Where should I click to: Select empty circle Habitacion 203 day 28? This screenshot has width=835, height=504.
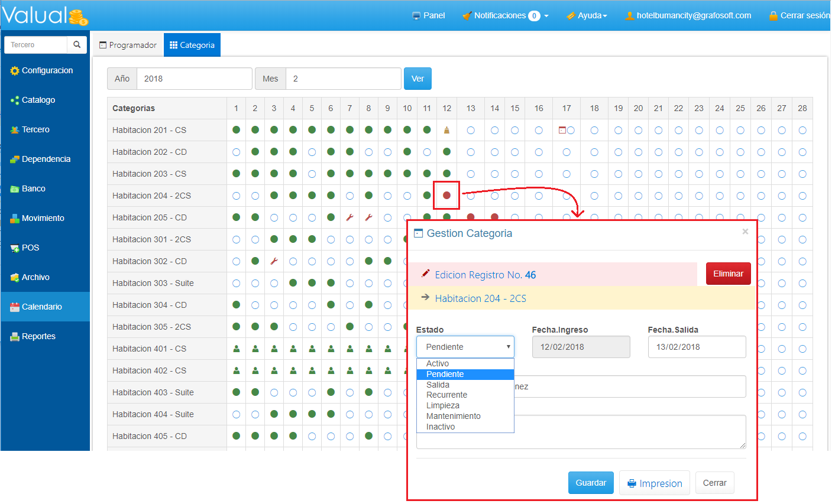tap(802, 174)
